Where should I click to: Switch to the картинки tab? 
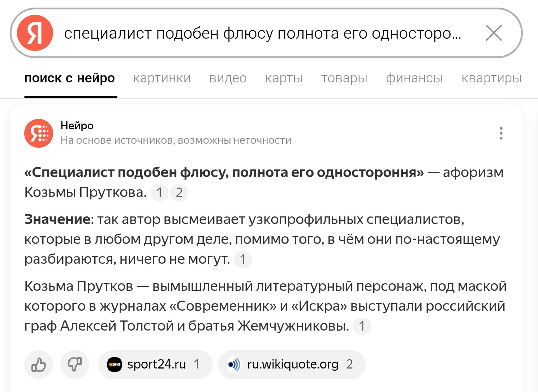162,78
